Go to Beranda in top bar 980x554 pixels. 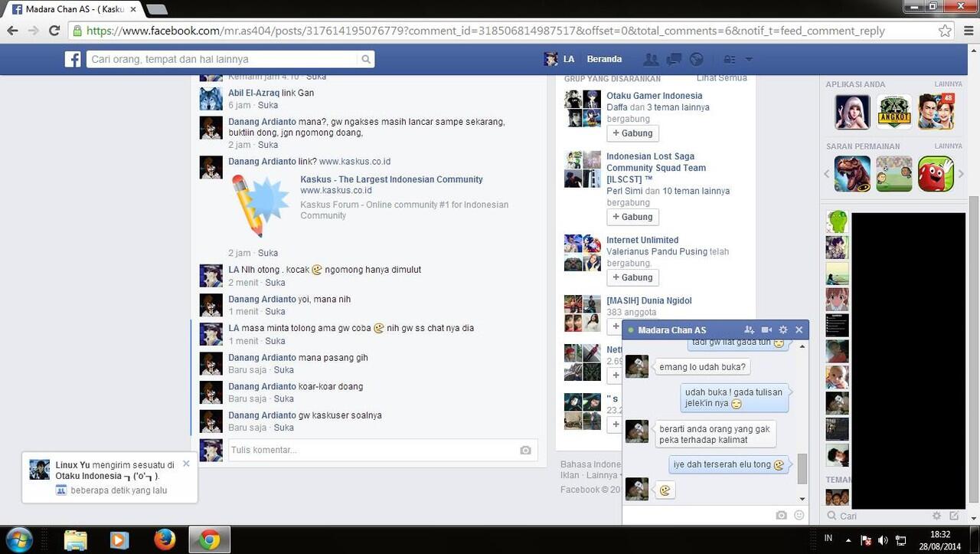(604, 59)
